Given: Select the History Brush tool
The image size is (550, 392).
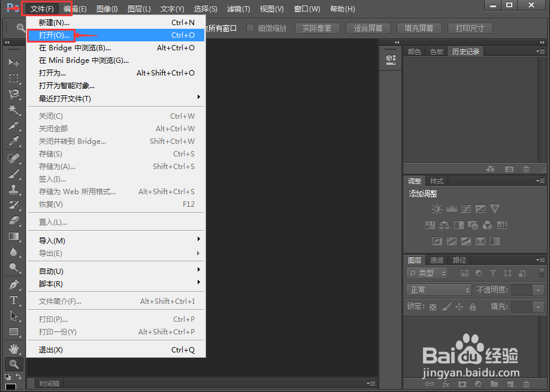Looking at the screenshot, I should coord(14,205).
